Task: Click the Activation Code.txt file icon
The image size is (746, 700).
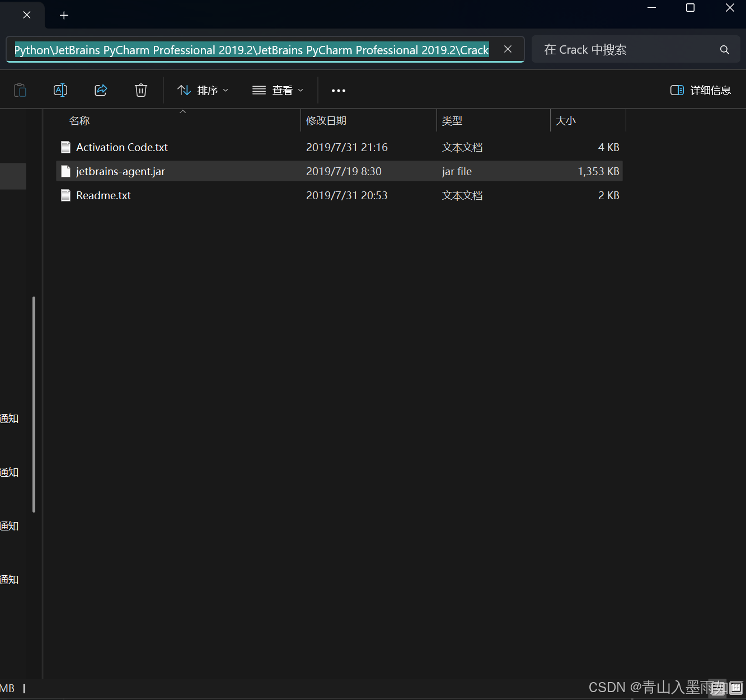Action: click(65, 147)
